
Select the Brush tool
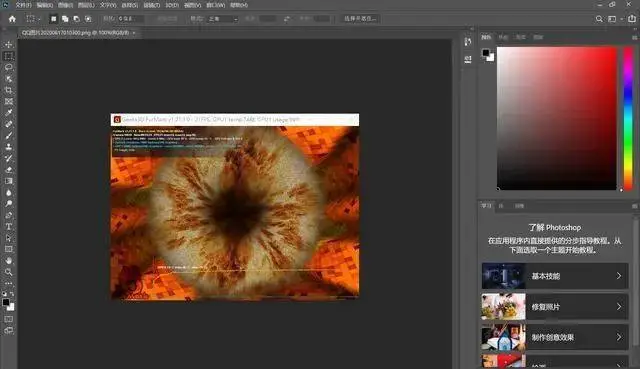tap(9, 135)
